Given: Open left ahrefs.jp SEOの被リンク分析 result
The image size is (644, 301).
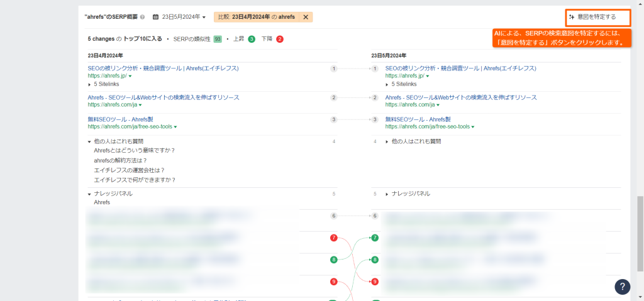Looking at the screenshot, I should click(x=163, y=68).
